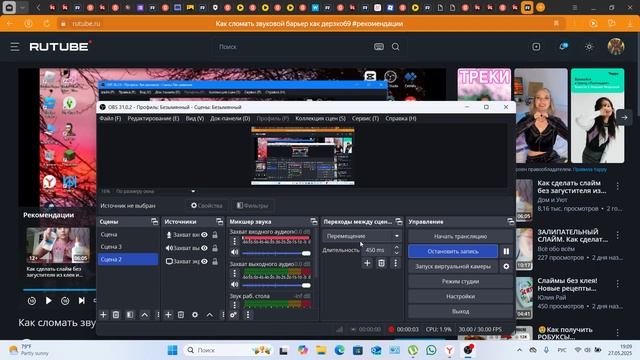Hide audio output capture source
This screenshot has width=640, height=360.
coord(204,248)
